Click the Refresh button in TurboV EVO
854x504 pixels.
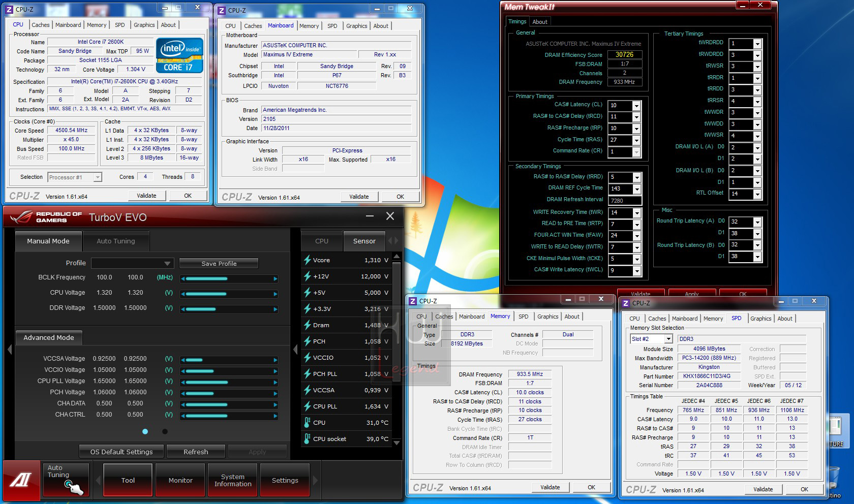point(196,452)
